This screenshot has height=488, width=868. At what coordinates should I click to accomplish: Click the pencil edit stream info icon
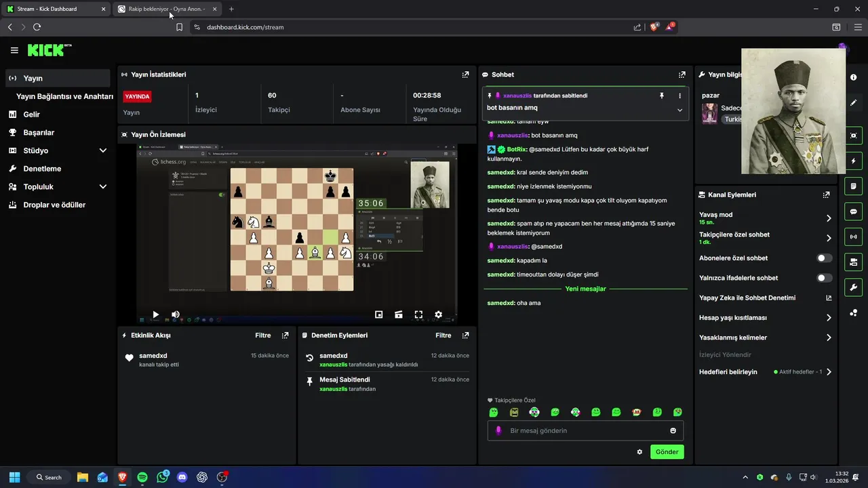(853, 103)
